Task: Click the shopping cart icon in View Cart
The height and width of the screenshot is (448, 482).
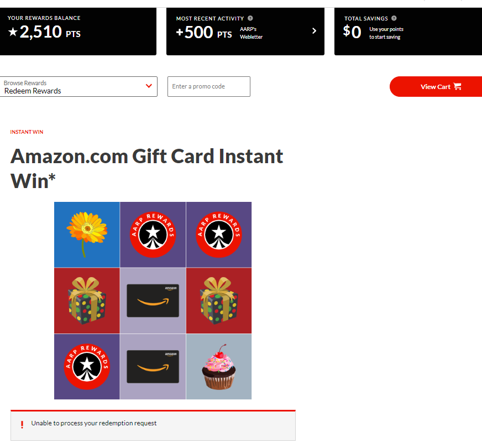Action: pos(458,86)
